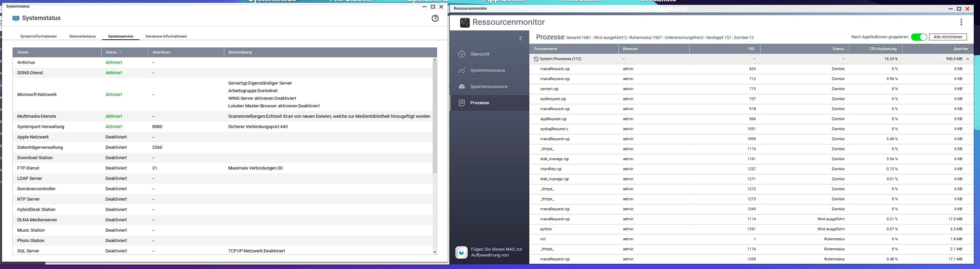Sort processes by Status header in Ressourcenmonitor
This screenshot has width=980, height=269.
[x=805, y=49]
